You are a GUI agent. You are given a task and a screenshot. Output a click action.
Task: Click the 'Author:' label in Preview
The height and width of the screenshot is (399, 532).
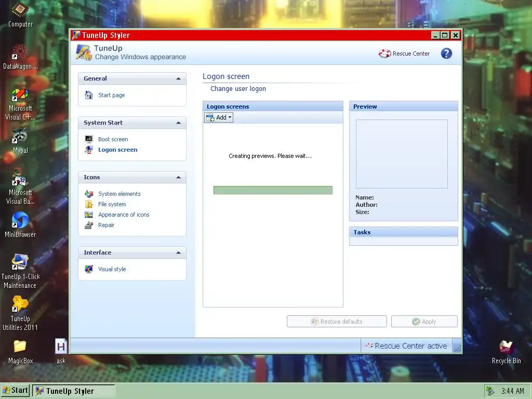click(366, 205)
